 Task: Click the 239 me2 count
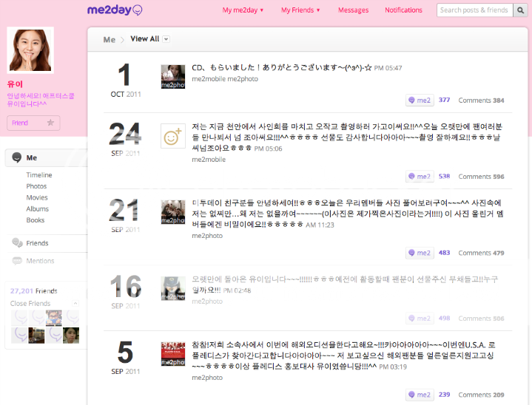444,395
